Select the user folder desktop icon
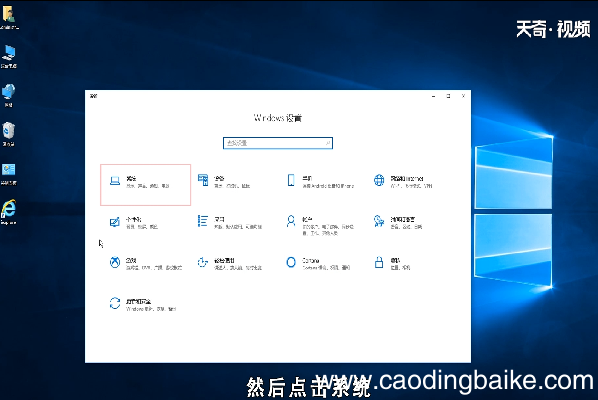Viewport: 598px width, 400px height. [9, 17]
